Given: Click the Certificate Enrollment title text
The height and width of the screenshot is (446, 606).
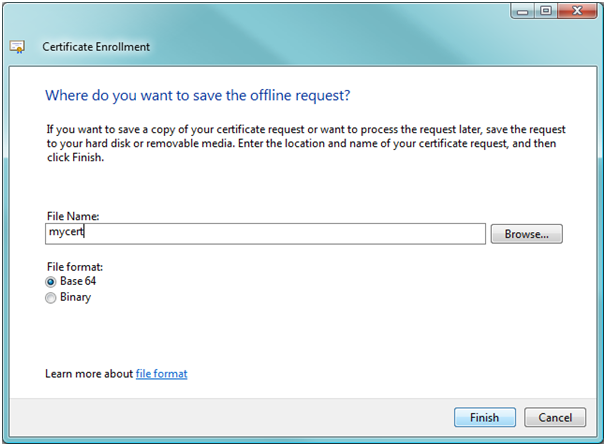Looking at the screenshot, I should (x=96, y=47).
